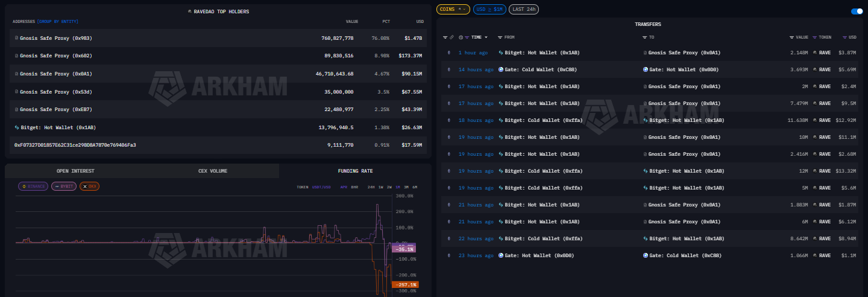
Task: Click the Gate logo beside Cold Wallet (0xC8B) sender
Action: click(500, 69)
